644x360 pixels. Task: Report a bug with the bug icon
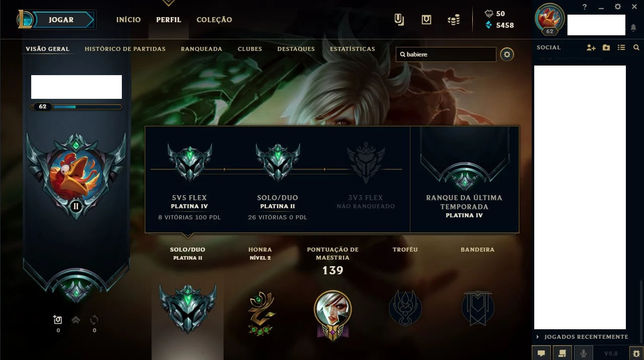(x=636, y=353)
